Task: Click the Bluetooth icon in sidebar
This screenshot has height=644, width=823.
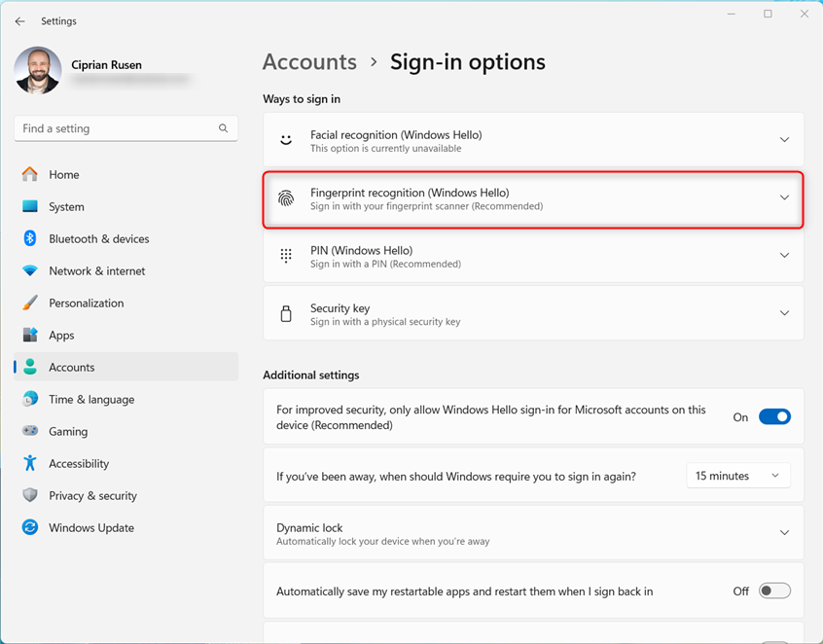Action: click(30, 238)
